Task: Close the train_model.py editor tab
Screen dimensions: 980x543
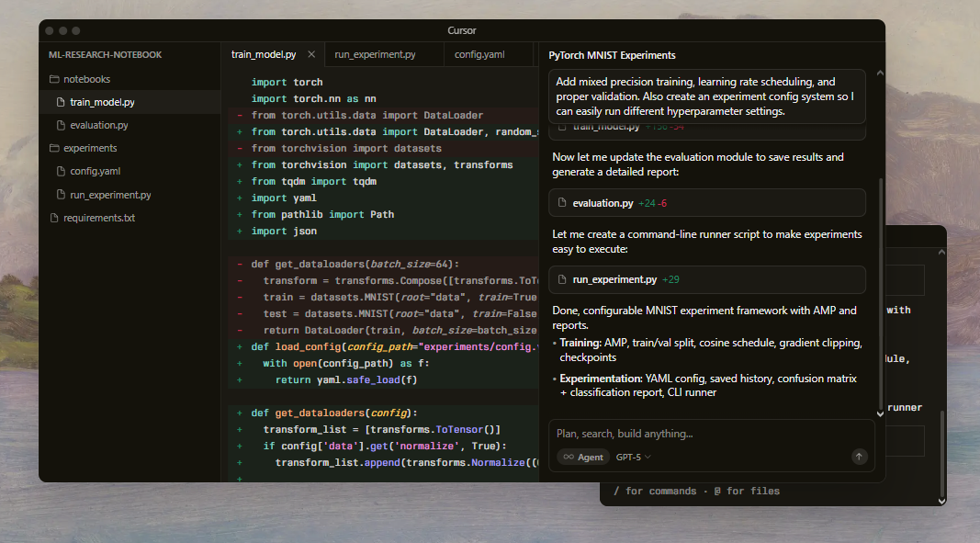Action: (311, 54)
